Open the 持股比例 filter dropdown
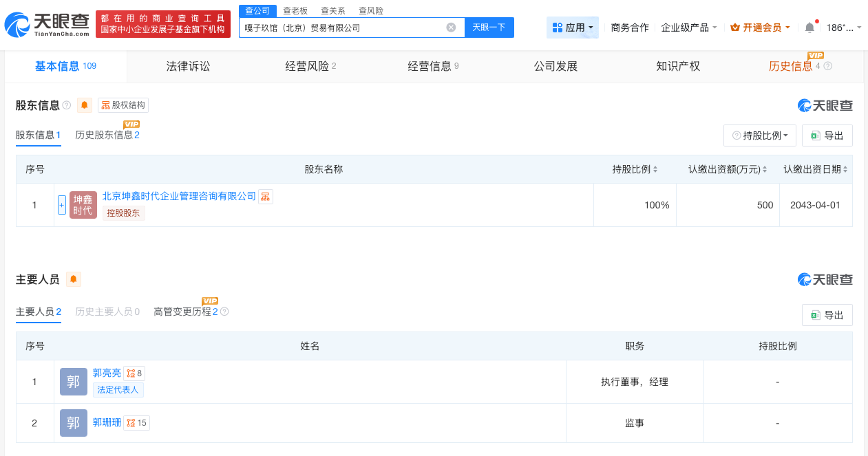Image resolution: width=868 pixels, height=456 pixels. point(760,135)
